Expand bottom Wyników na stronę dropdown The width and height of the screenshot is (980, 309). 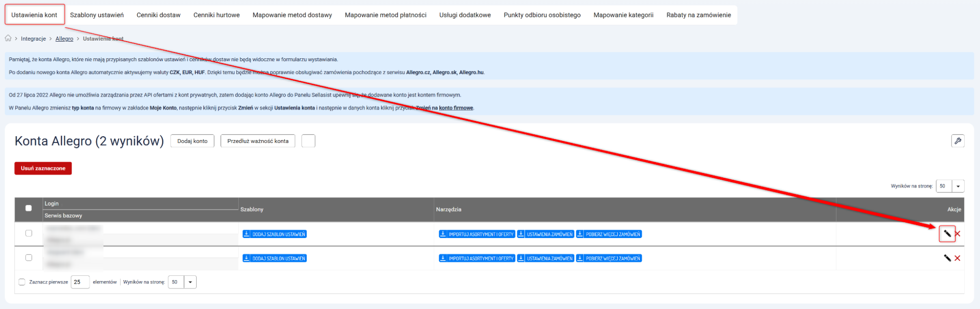190,282
